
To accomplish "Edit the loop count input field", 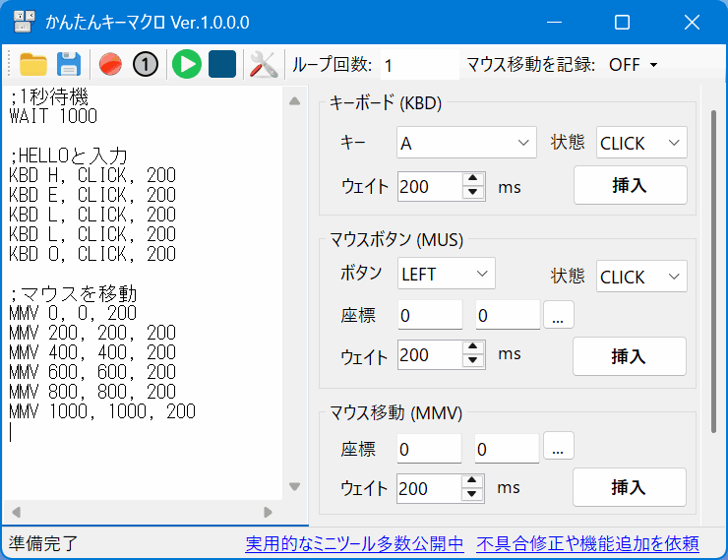I will point(420,65).
